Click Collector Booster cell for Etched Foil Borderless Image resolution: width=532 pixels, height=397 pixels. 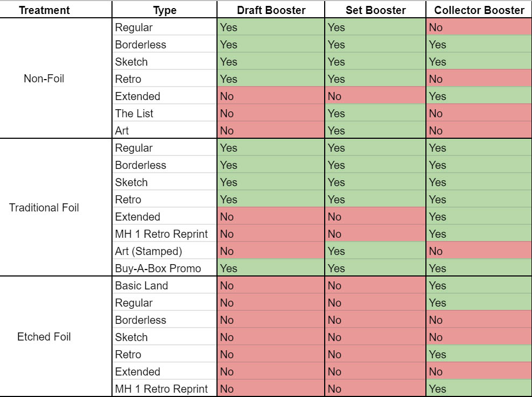479,320
